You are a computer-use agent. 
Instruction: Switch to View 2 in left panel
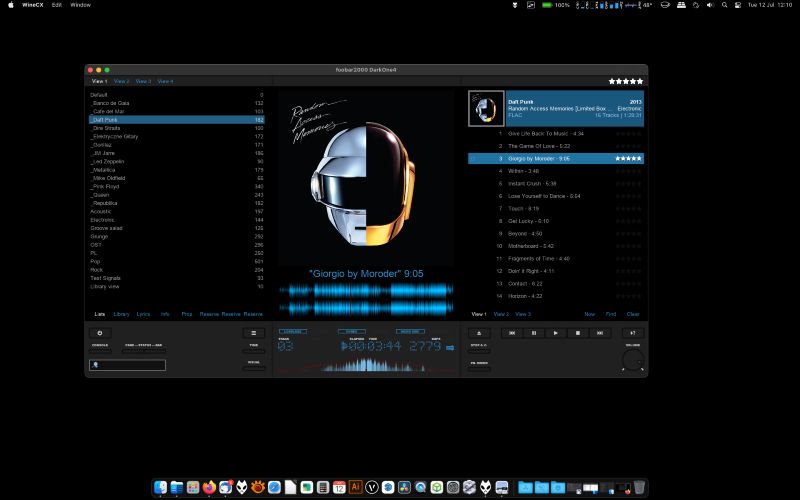(x=121, y=81)
